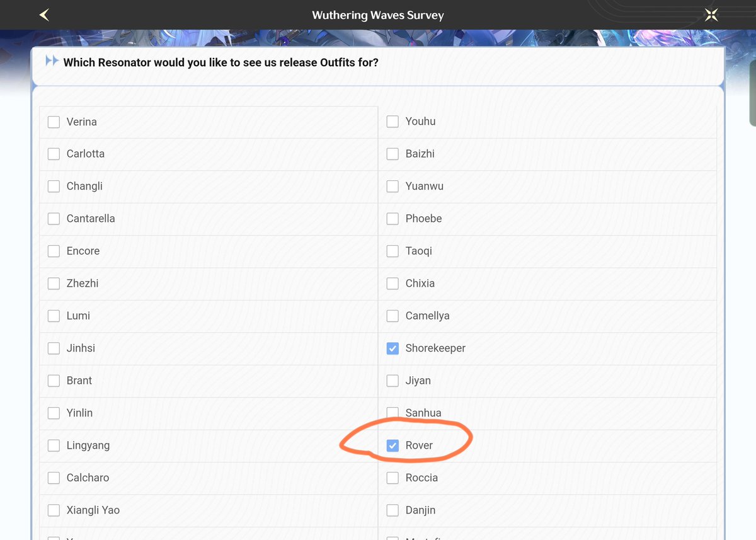This screenshot has height=540, width=756.
Task: Select the Baizhi checkbox
Action: tap(392, 154)
